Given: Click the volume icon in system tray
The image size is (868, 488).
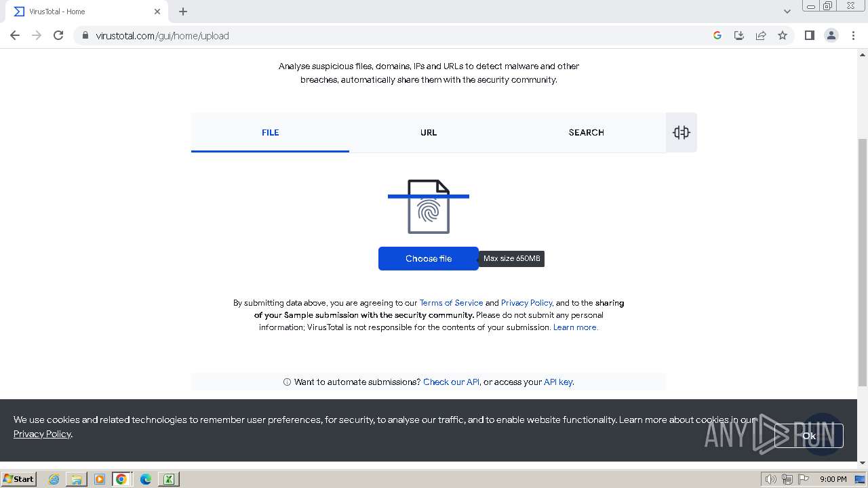Looking at the screenshot, I should [x=770, y=479].
